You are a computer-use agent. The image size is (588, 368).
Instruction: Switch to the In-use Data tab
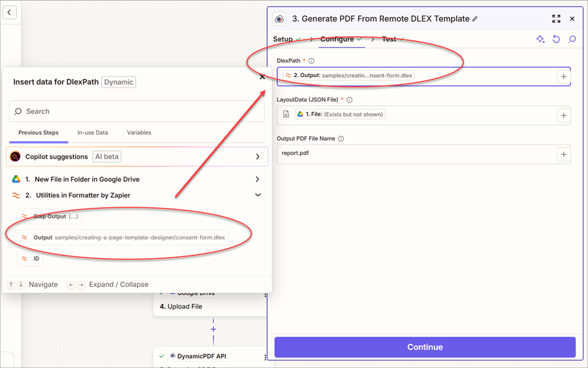(x=92, y=133)
